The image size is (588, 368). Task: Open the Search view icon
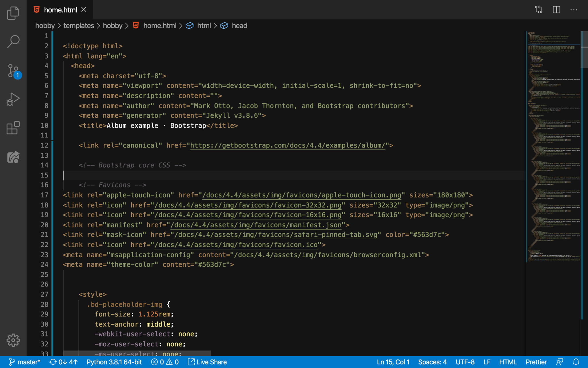[x=13, y=41]
